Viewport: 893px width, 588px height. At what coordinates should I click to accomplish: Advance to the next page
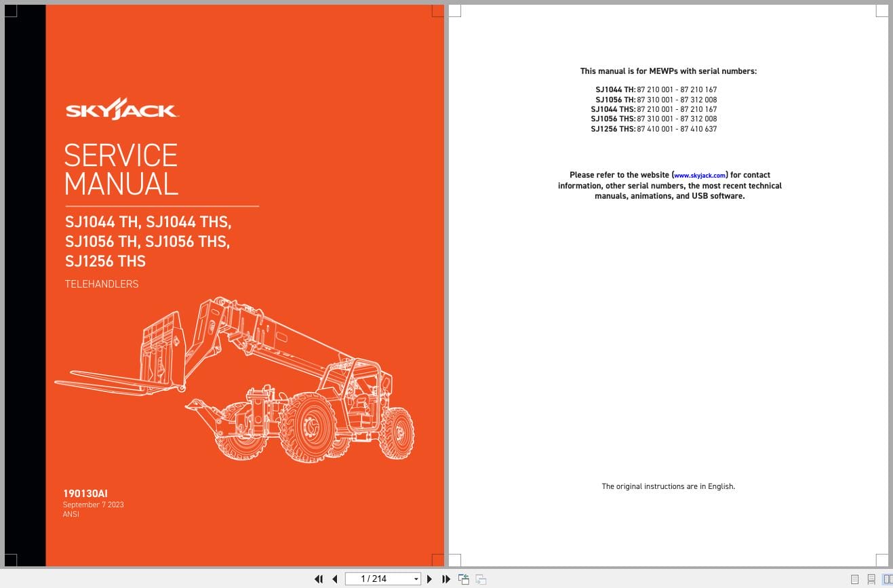pyautogui.click(x=429, y=579)
